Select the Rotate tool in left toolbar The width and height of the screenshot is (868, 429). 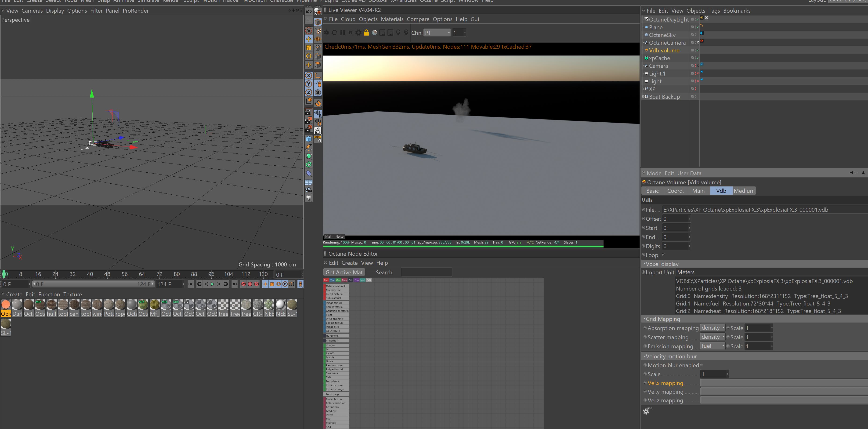[309, 56]
